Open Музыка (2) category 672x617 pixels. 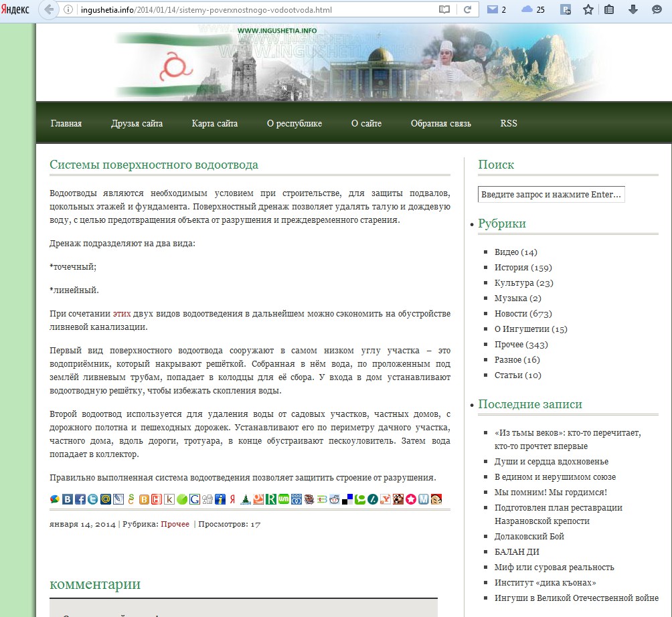coord(517,298)
